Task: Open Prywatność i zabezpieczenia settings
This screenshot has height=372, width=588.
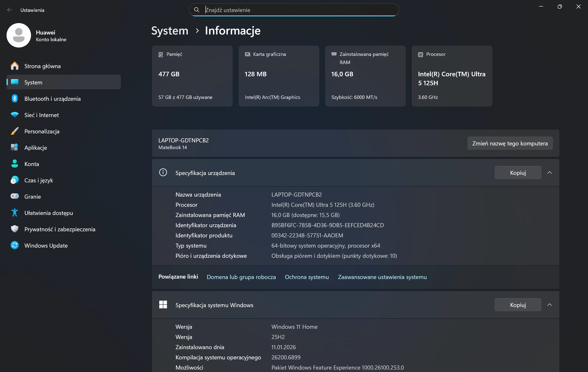Action: click(x=59, y=229)
